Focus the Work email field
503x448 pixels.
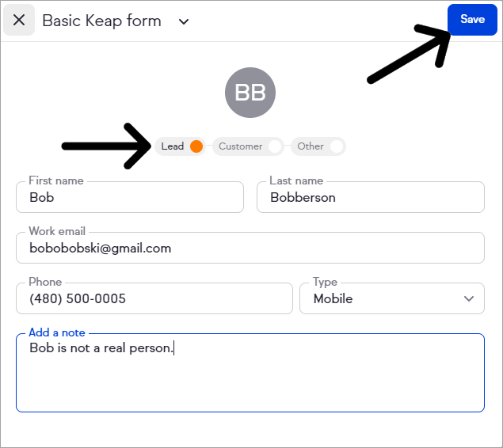(250, 248)
